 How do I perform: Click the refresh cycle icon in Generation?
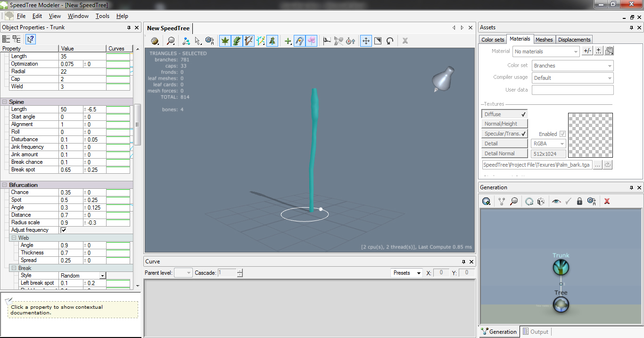click(529, 201)
